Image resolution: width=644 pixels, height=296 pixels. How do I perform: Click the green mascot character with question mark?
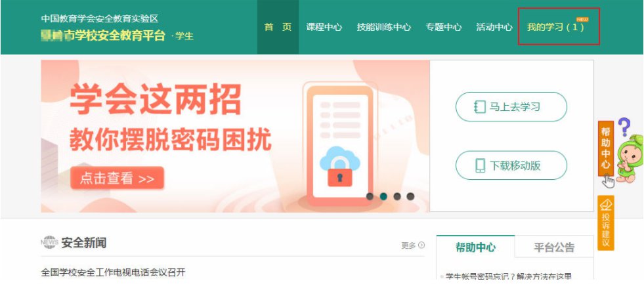pos(629,152)
